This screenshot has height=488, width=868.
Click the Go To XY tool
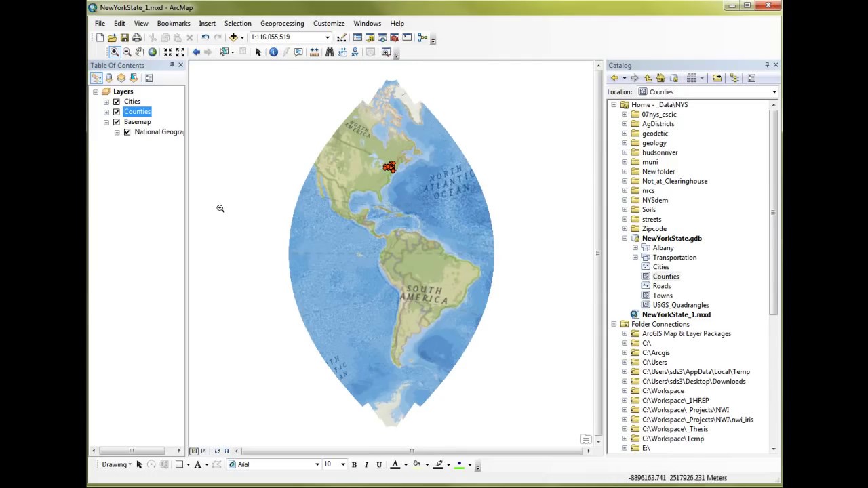tap(355, 52)
